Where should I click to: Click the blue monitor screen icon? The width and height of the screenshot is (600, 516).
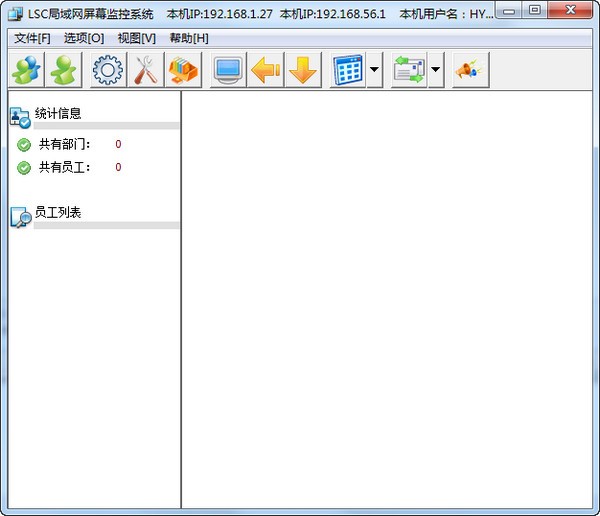tap(228, 70)
